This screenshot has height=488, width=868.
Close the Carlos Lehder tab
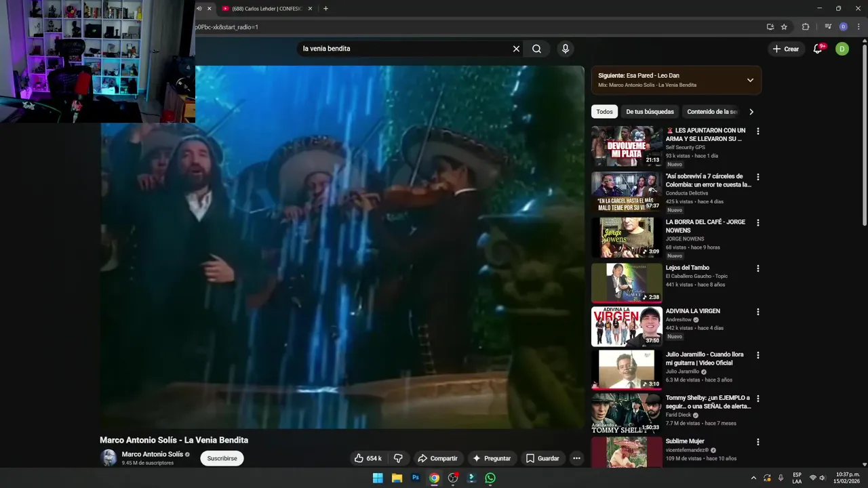pos(310,9)
